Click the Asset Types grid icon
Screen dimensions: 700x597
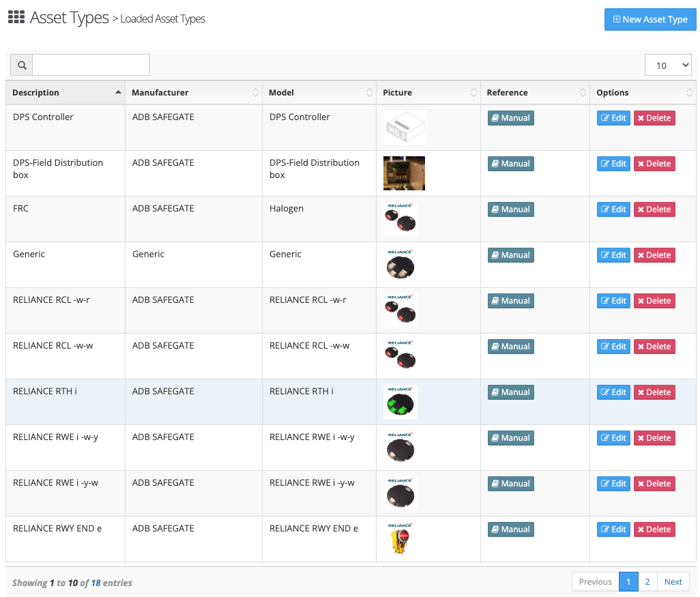click(x=16, y=17)
